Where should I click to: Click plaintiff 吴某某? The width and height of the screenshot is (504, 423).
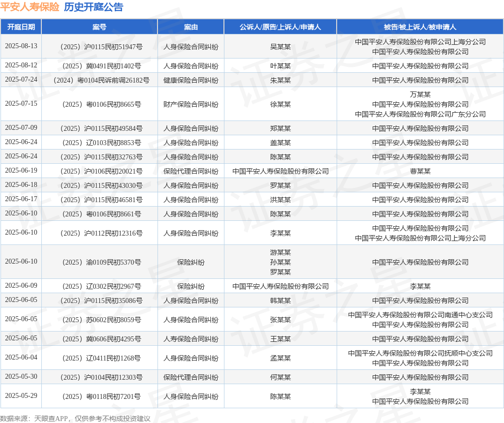(x=280, y=47)
